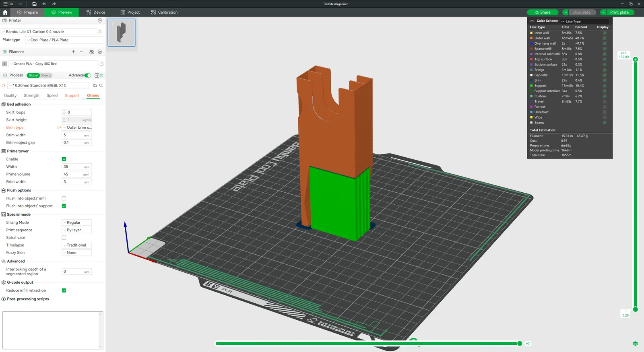Click the Home icon in top bar
644x352 pixels.
[5, 12]
